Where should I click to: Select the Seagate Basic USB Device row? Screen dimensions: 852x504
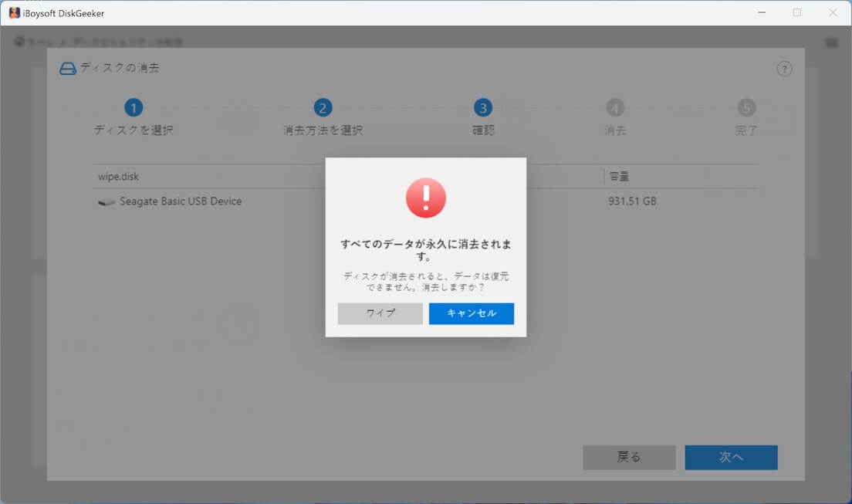181,201
